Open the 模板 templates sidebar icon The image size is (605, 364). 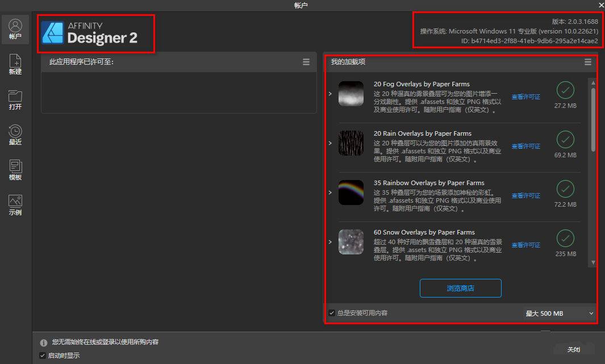point(15,170)
